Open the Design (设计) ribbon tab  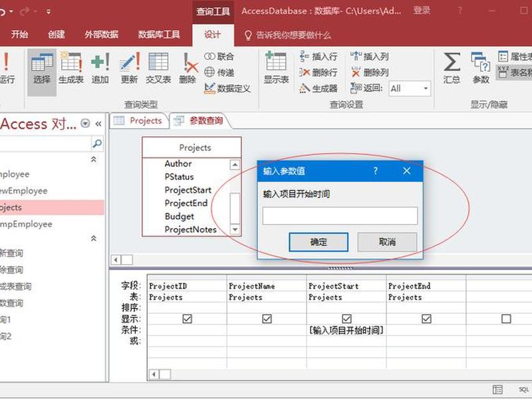point(213,35)
